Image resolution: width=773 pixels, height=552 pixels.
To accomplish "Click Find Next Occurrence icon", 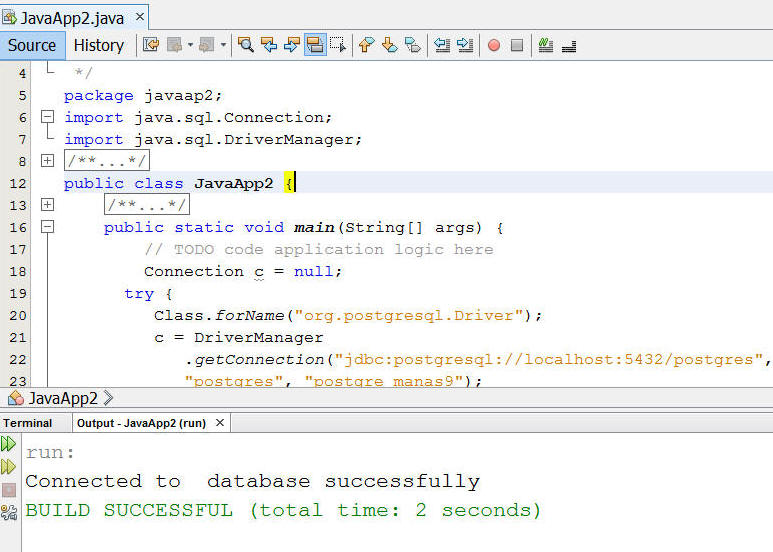I will tap(292, 45).
